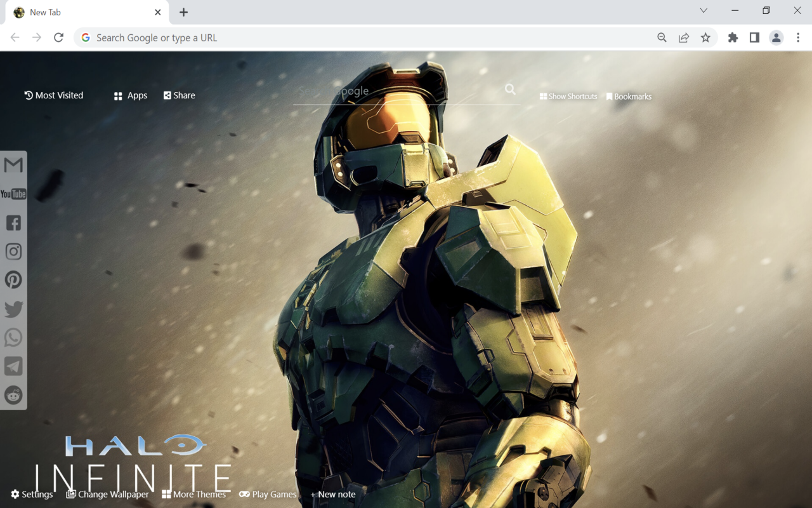The height and width of the screenshot is (508, 812).
Task: Open the Share menu
Action: click(x=179, y=95)
